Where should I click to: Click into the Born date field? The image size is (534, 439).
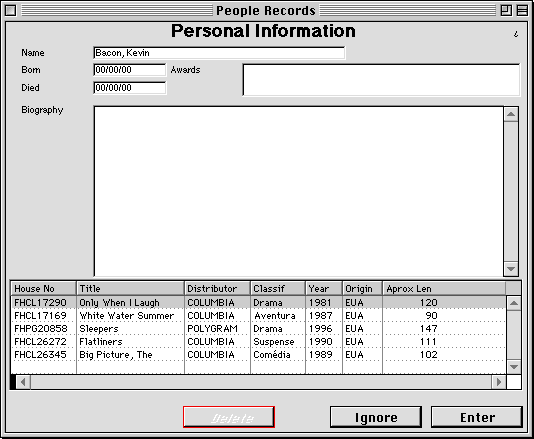pos(129,70)
